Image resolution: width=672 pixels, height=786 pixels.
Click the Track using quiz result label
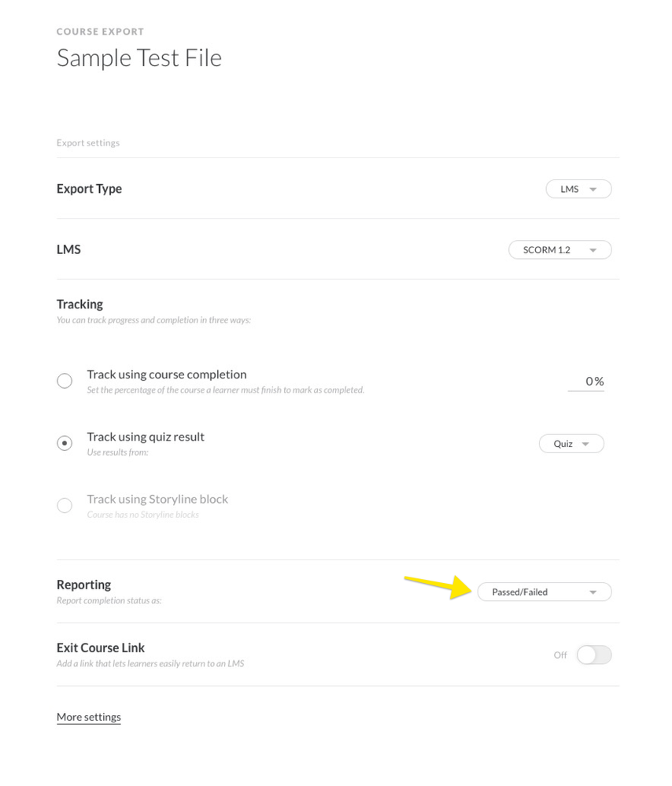click(x=146, y=437)
